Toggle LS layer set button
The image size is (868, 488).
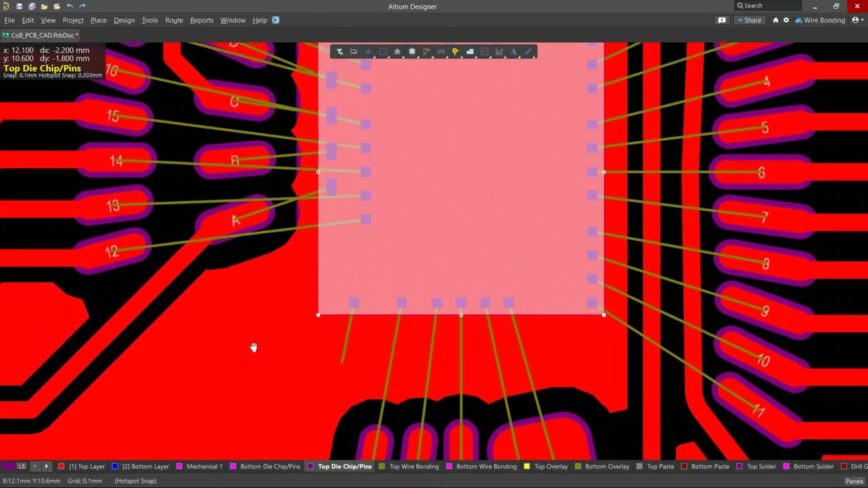tap(22, 466)
